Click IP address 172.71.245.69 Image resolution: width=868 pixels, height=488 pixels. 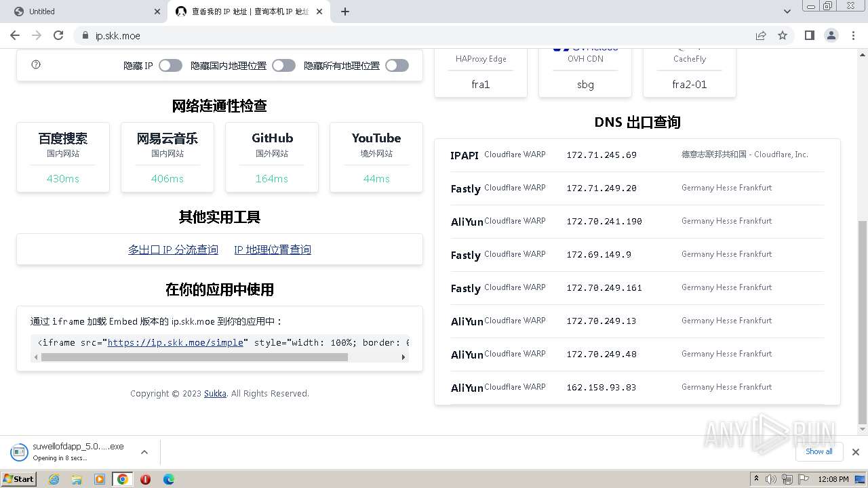tap(601, 155)
